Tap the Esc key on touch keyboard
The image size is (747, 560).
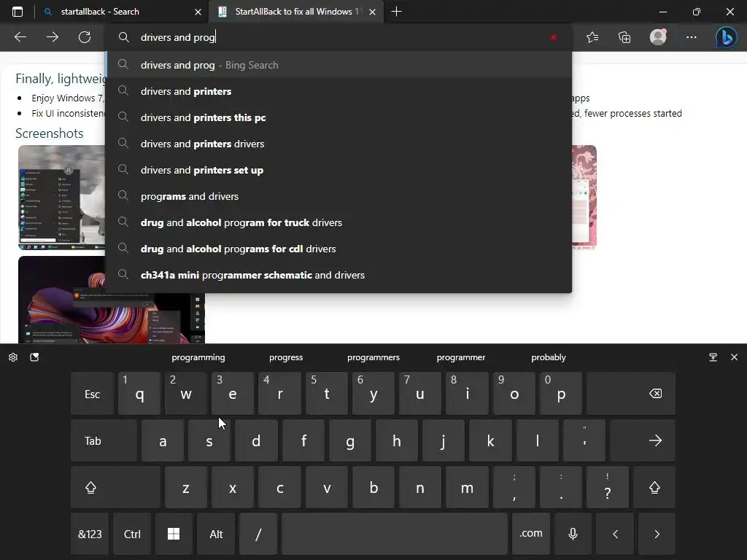point(92,394)
